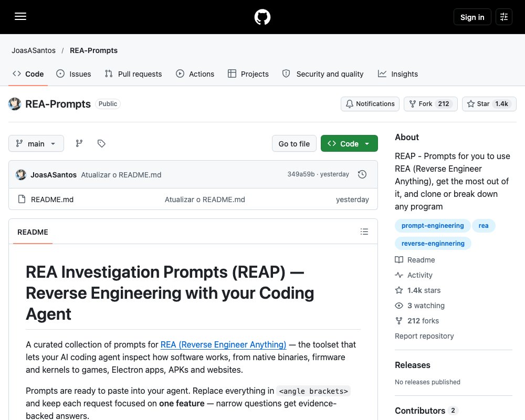
Task: Select the README tab header
Action: coord(33,232)
